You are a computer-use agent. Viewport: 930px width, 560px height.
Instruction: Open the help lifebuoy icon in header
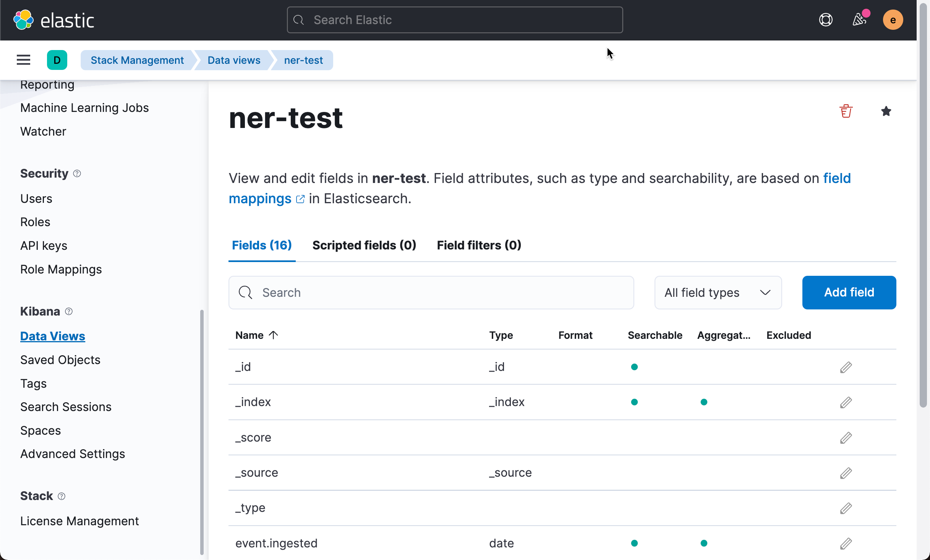tap(826, 20)
